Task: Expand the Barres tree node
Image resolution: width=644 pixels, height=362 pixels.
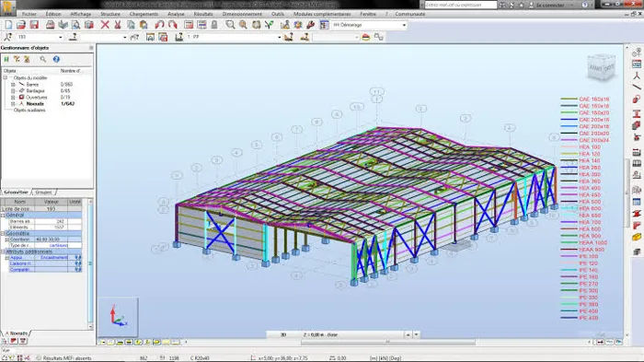Action: (x=13, y=85)
